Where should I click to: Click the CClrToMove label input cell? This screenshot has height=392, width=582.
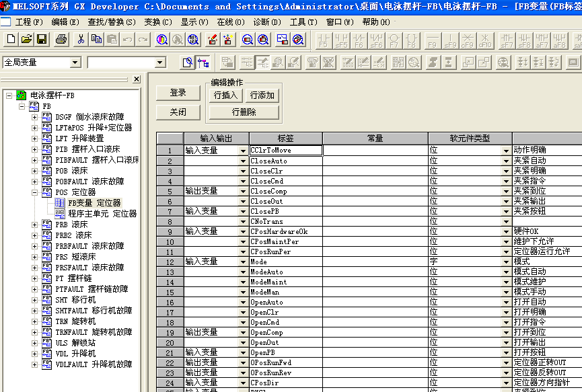click(x=285, y=151)
